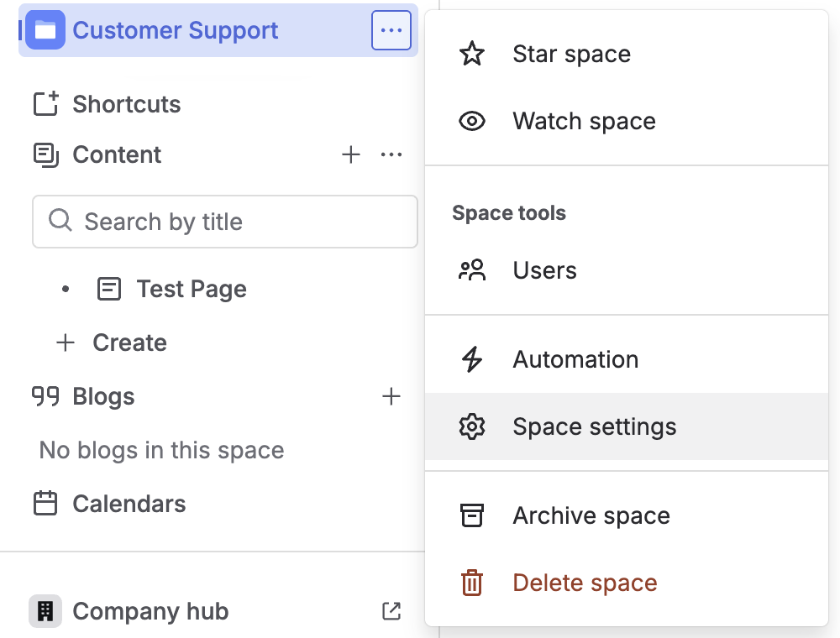The image size is (840, 638).
Task: Expand the Content section heading
Action: tap(117, 154)
